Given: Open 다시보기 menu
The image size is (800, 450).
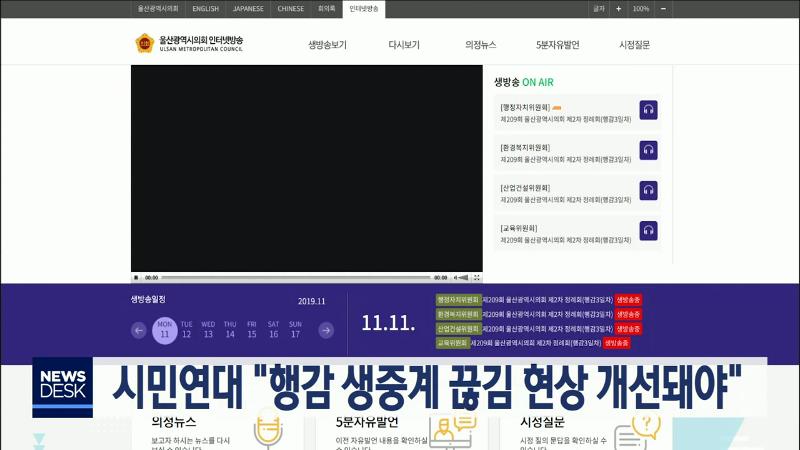Looking at the screenshot, I should coord(404,45).
